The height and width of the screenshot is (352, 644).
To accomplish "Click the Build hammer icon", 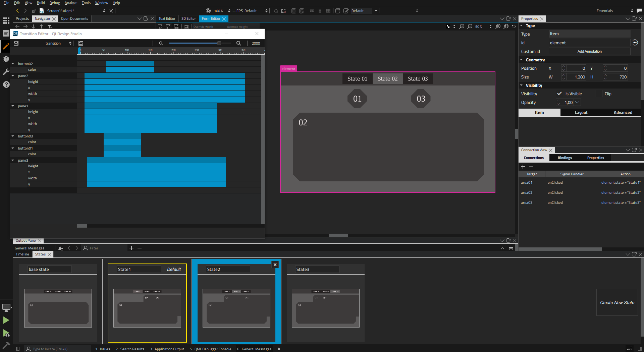I will 6,345.
